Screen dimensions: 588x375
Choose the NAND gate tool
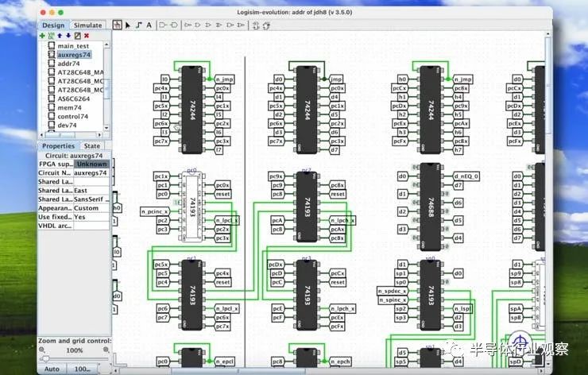pos(230,25)
